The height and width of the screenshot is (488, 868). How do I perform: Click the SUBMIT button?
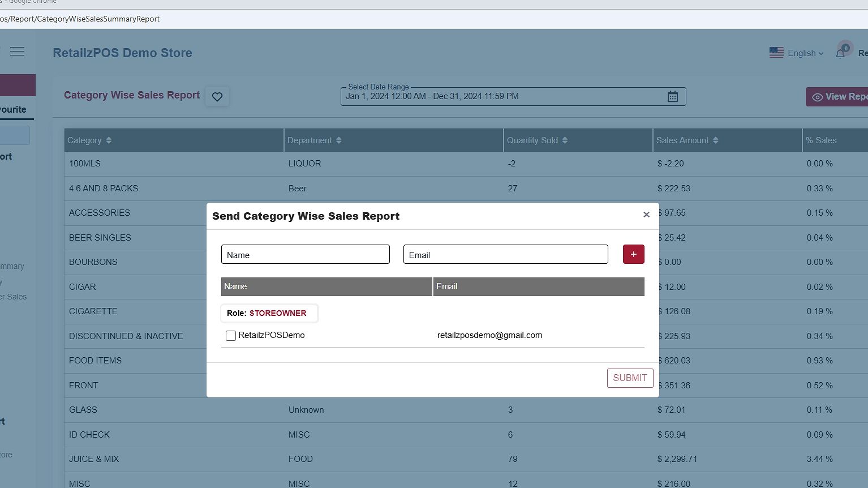tap(630, 378)
